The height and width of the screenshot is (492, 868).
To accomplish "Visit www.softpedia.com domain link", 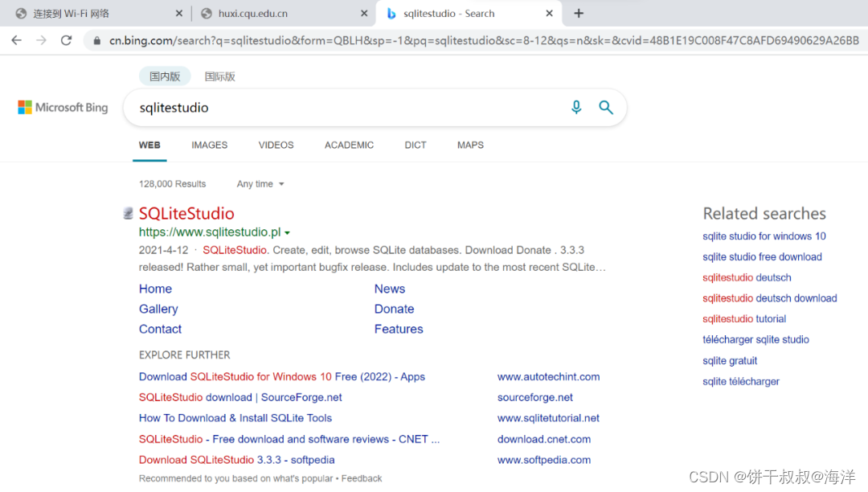I will [543, 460].
